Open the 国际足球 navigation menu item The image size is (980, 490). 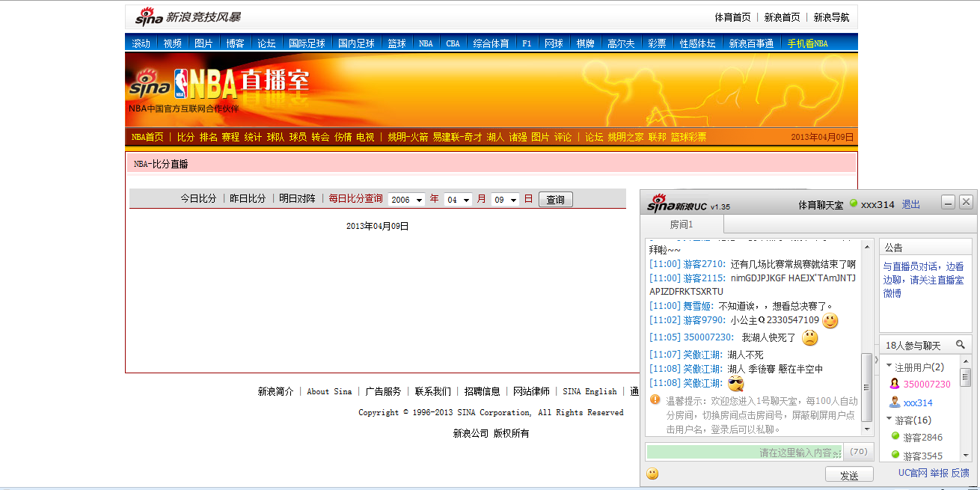[x=307, y=43]
